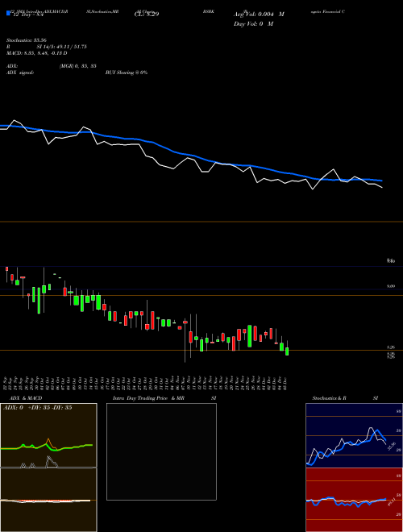Click the 'ADX & MACD' panel title
The height and width of the screenshot is (532, 403).
point(26,398)
